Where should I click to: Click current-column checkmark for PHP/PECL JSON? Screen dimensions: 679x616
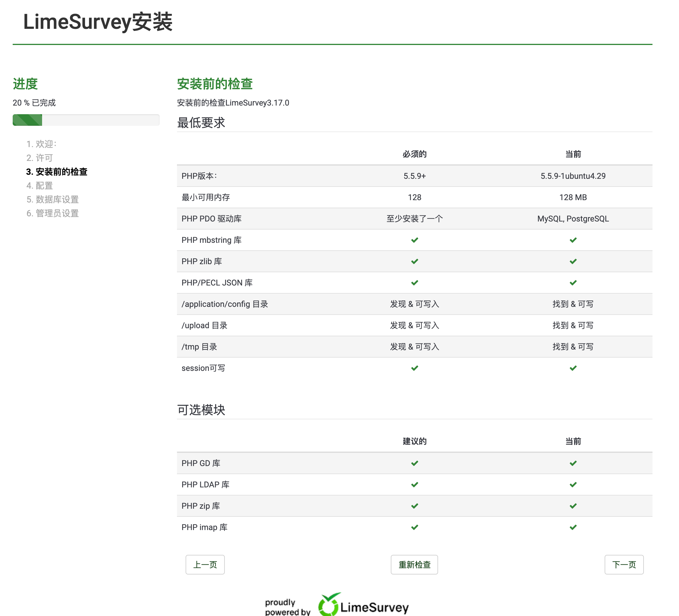(x=573, y=282)
